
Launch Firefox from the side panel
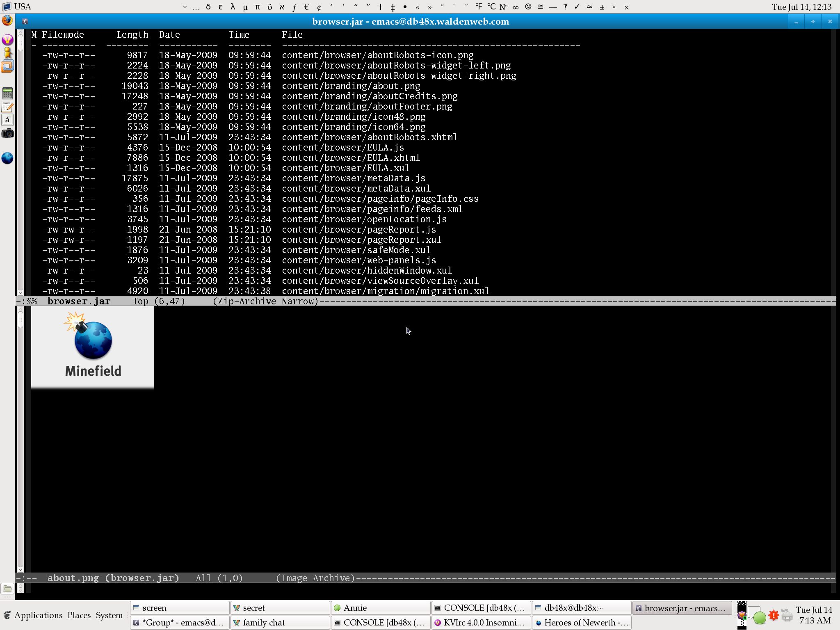(7, 20)
